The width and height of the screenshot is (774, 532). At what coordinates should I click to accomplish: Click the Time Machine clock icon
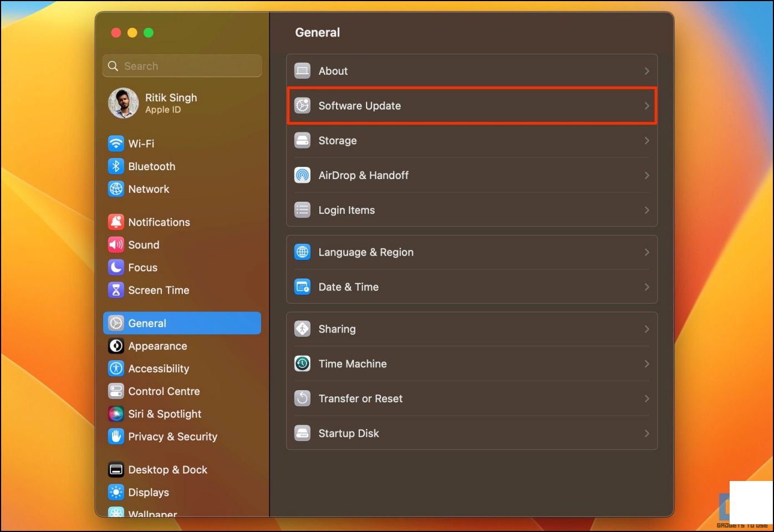coord(302,364)
